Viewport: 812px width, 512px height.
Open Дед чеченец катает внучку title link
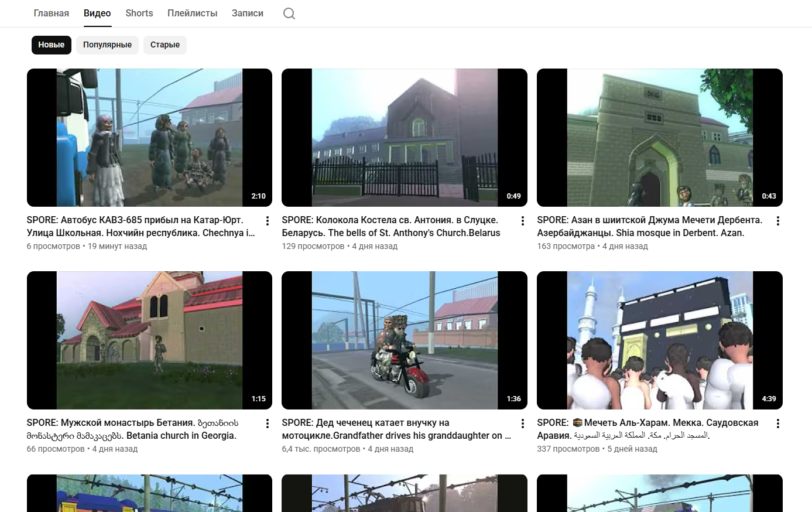tap(396, 429)
